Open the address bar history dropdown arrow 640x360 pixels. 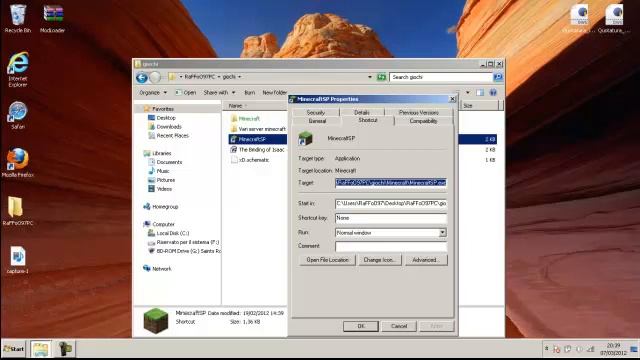pos(370,77)
